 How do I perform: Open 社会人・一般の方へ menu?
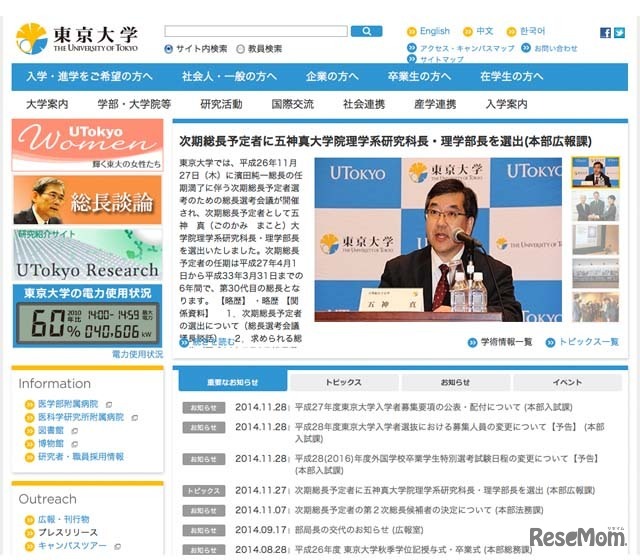229,76
